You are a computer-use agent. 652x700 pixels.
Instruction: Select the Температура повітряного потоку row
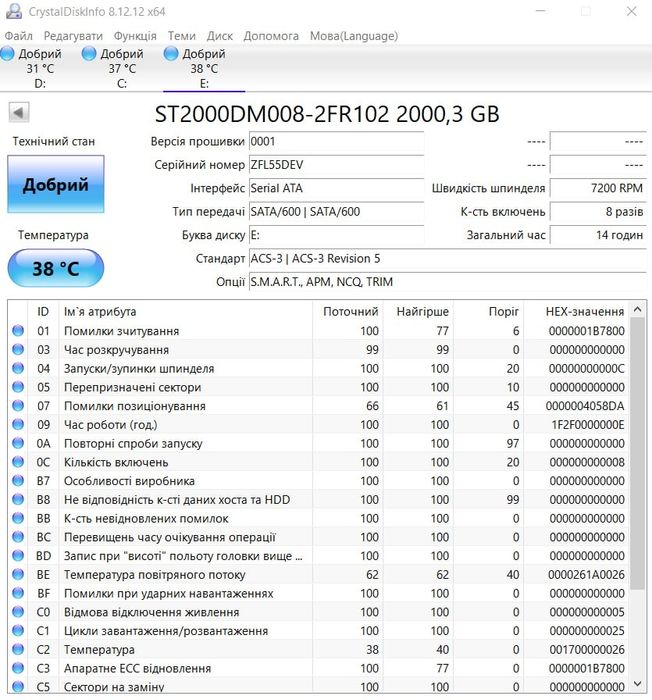coord(318,574)
